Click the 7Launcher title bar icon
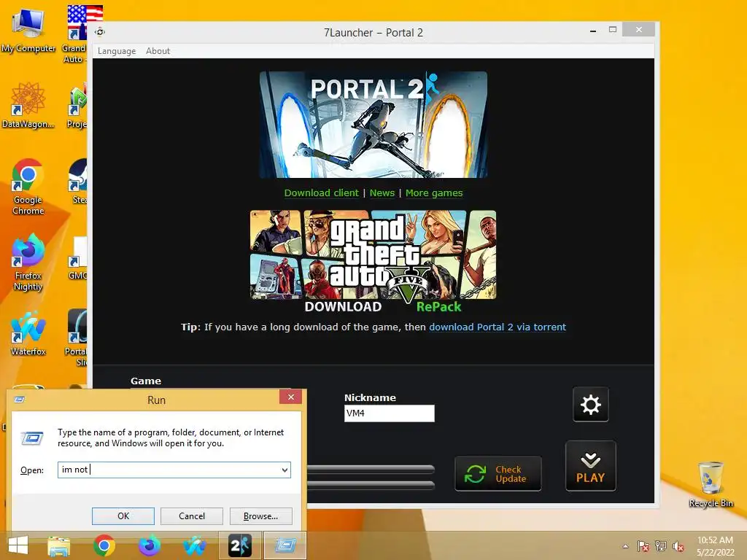The image size is (747, 560). point(99,32)
